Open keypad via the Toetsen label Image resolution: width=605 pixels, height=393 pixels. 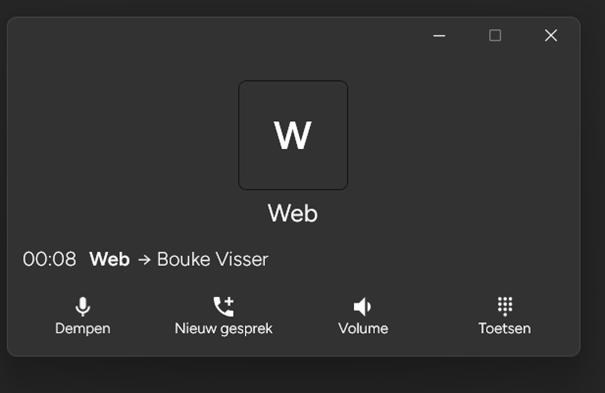[505, 329]
